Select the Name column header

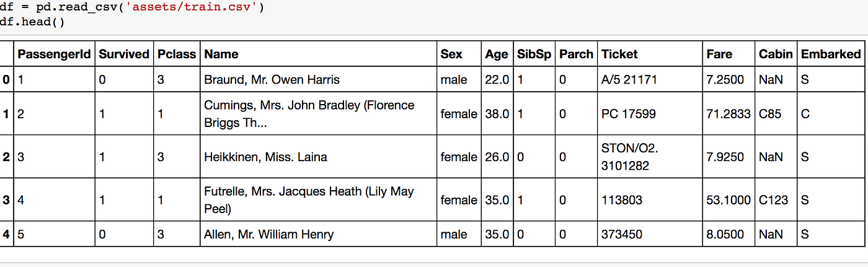(221, 54)
